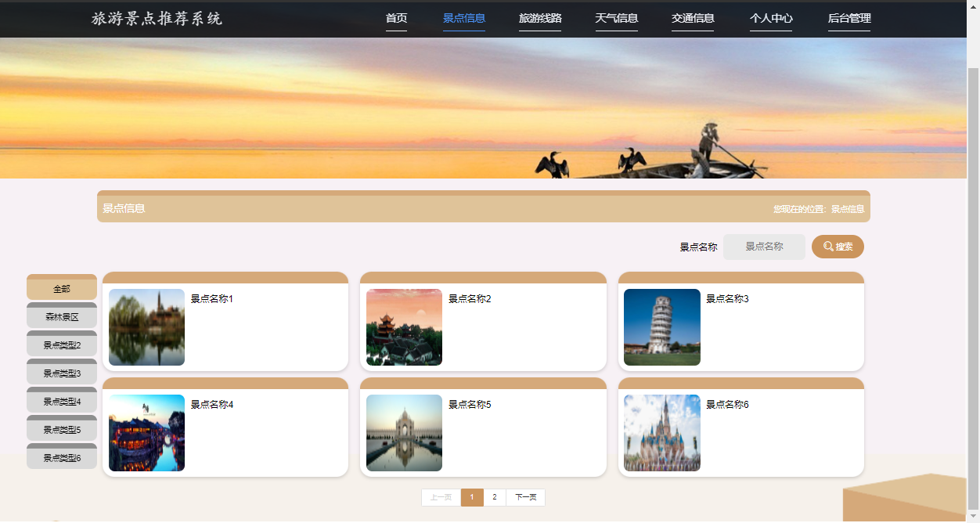Filter attractions by 景点类型3
The width and height of the screenshot is (980, 523).
tap(62, 373)
